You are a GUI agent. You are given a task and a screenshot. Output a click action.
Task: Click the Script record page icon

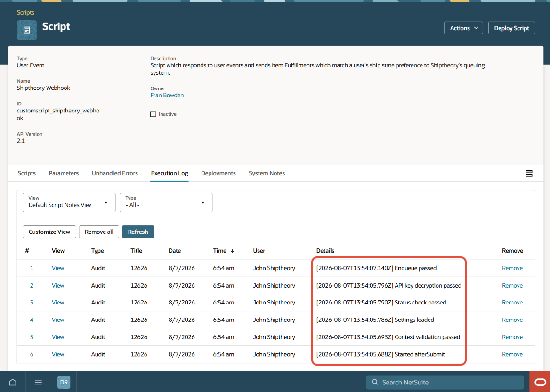[x=27, y=30]
